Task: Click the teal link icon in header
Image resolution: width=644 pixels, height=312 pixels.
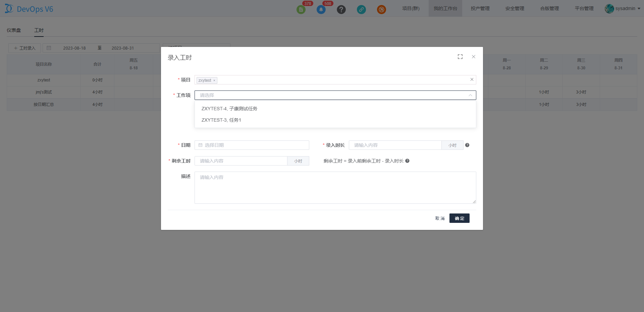Action: [x=361, y=10]
